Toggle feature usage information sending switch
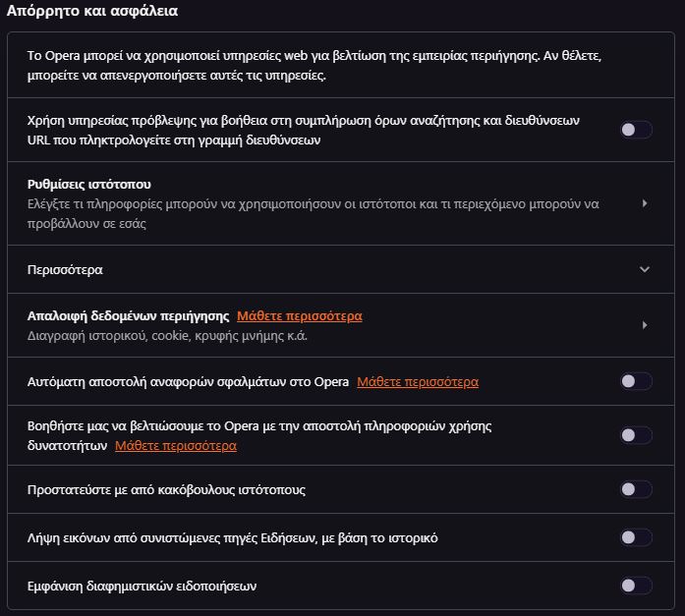Viewport: 685px width, 616px height. point(636,435)
